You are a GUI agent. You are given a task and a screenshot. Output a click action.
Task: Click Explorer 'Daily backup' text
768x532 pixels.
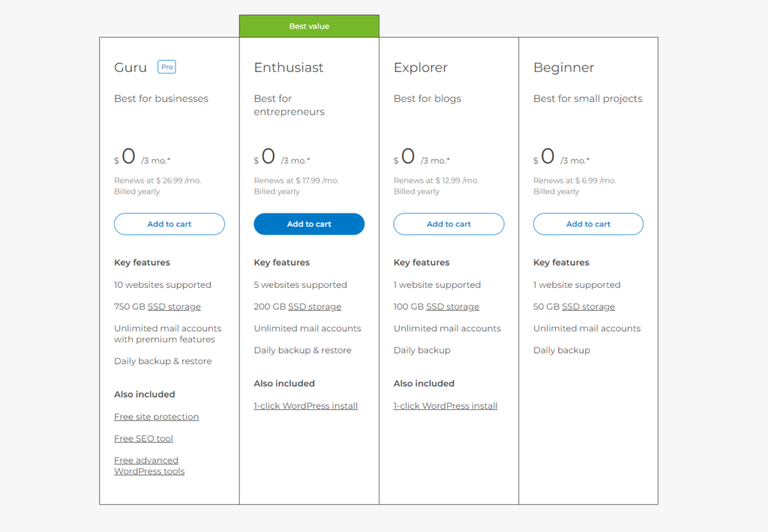(x=421, y=351)
